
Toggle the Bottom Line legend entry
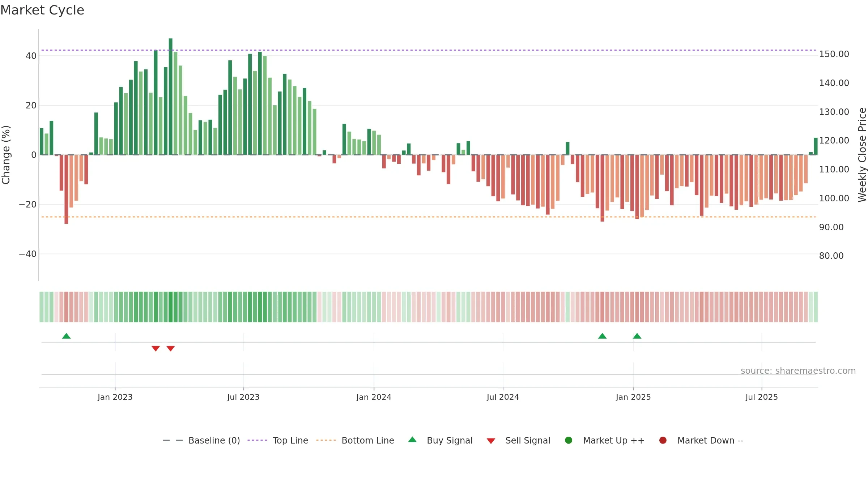[355, 440]
